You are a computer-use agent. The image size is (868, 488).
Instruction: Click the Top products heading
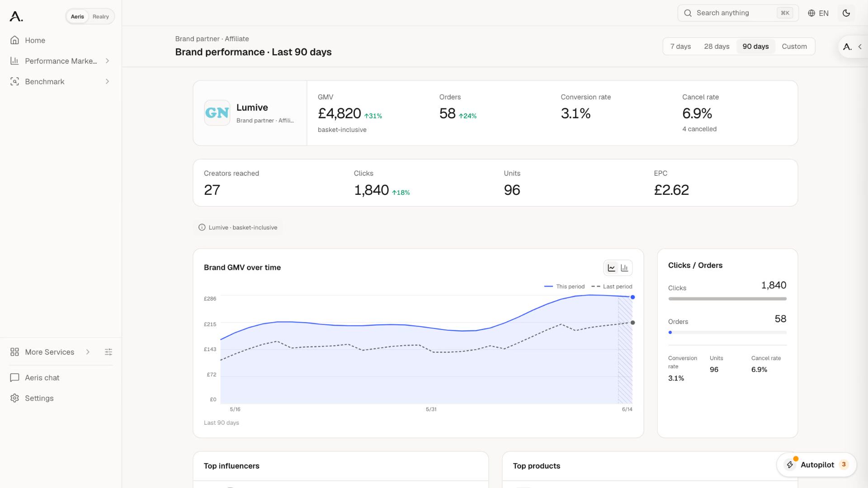point(537,466)
